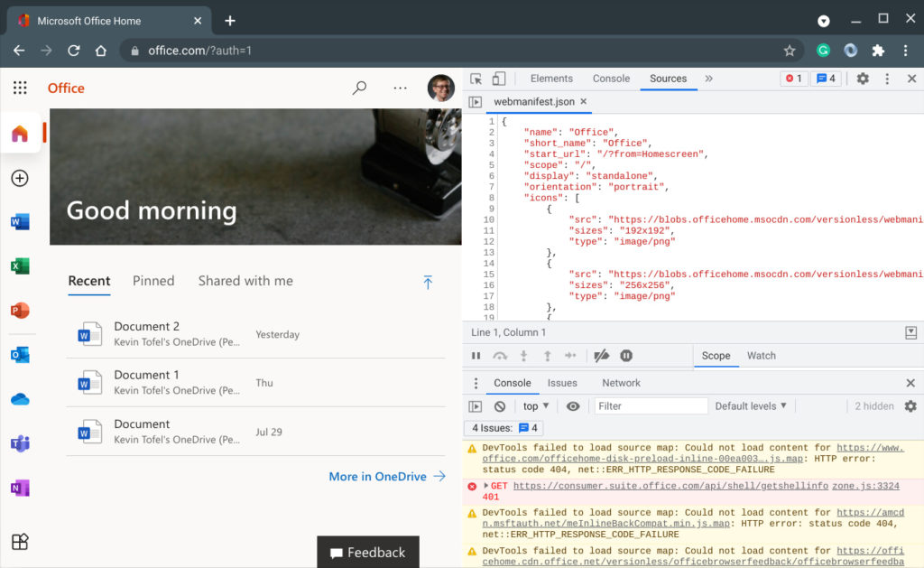Open the zone.js:3324 source link
Viewport: 924px width, 568px height.
click(x=865, y=486)
